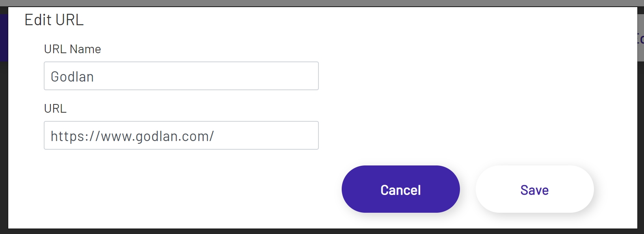The height and width of the screenshot is (234, 644).
Task: Click the Cancel button label text
Action: click(400, 189)
